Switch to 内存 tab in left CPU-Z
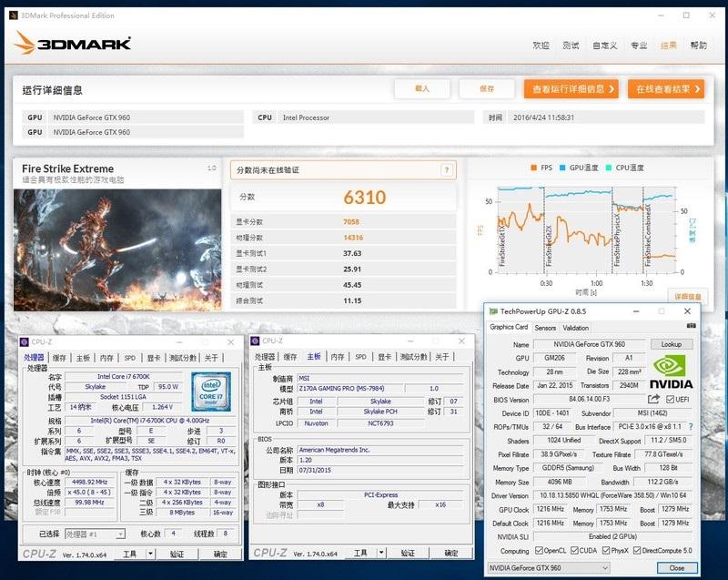The image size is (728, 580). (x=106, y=358)
